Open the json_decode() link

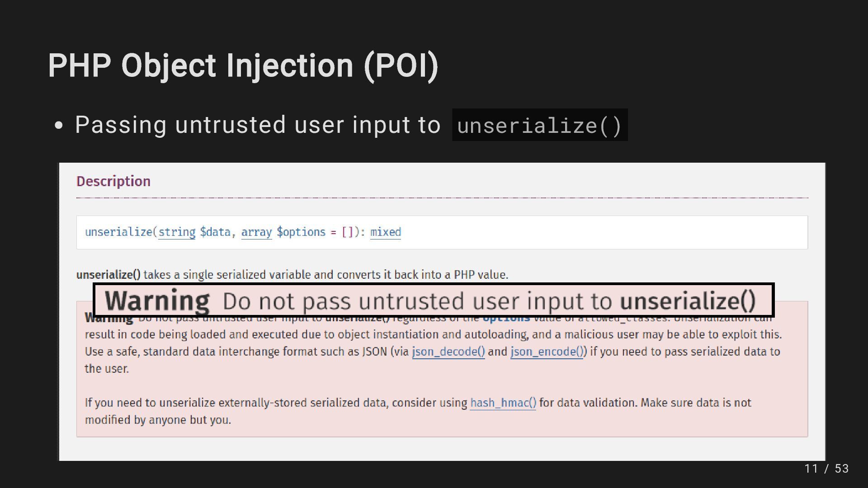[x=448, y=352]
